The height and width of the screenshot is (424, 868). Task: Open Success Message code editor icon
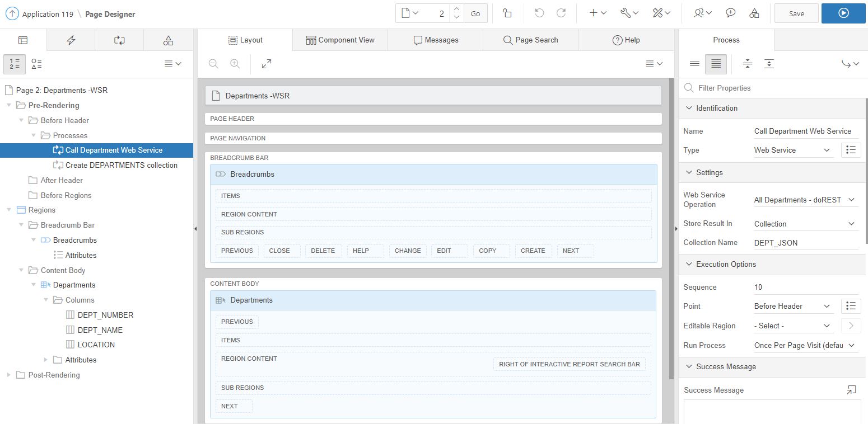(852, 390)
